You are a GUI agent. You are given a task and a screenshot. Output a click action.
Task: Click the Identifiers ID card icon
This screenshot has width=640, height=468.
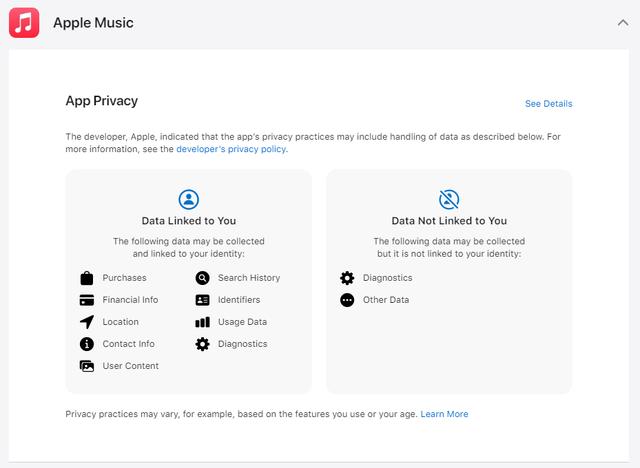pyautogui.click(x=203, y=300)
